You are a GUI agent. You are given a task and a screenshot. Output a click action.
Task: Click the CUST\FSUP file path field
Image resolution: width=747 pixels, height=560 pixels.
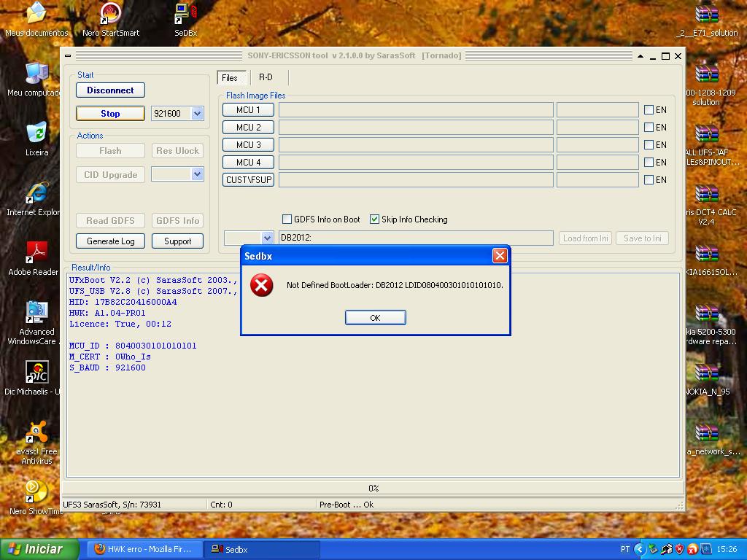[416, 179]
